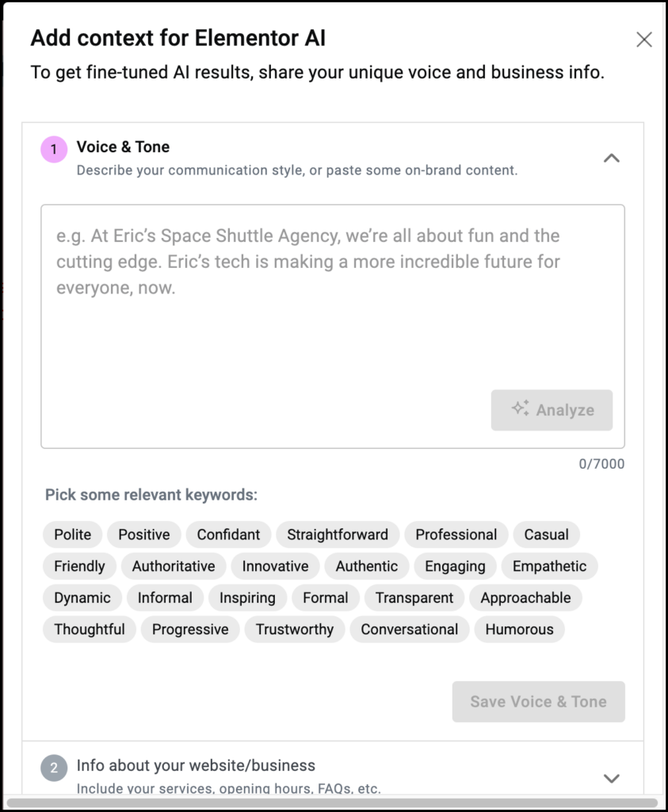The image size is (668, 812).
Task: Click the horizontal scrollbar at bottom
Action: pyautogui.click(x=331, y=802)
